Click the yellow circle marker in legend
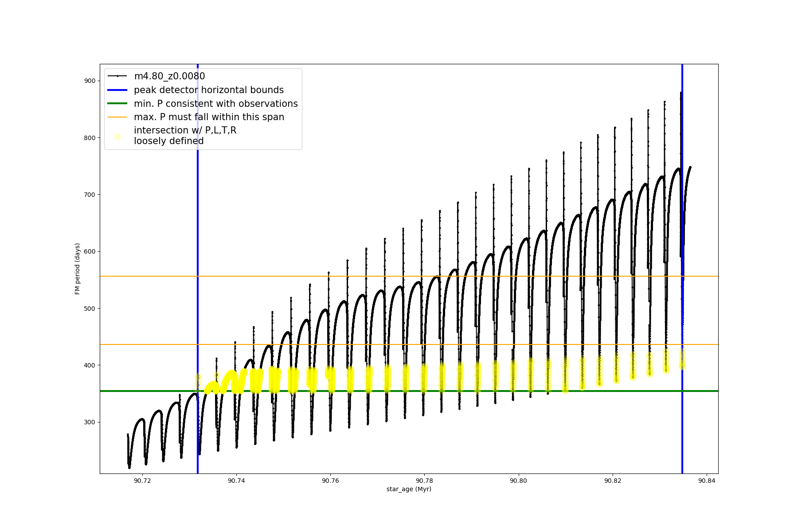Viewport: 798px width, 532px height. coord(117,137)
